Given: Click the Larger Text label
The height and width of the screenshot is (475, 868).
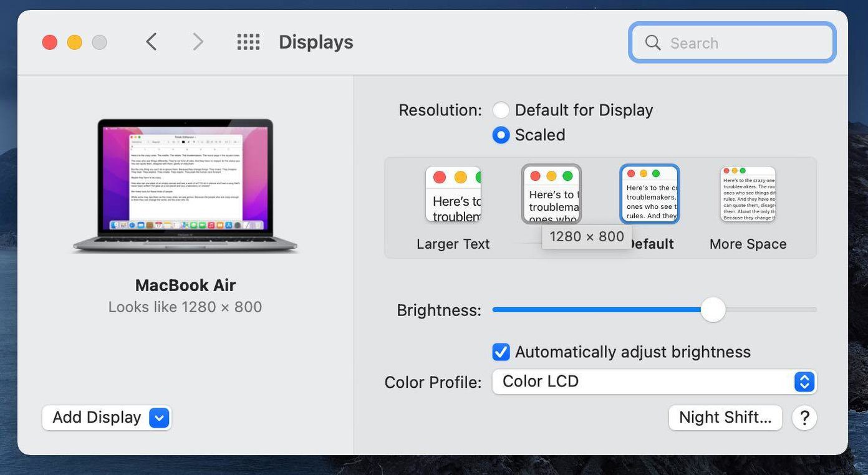Looking at the screenshot, I should (x=453, y=244).
